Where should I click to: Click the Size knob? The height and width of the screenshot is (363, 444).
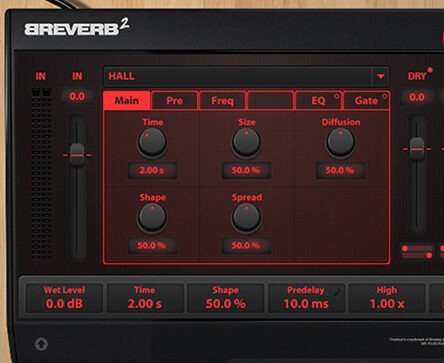246,143
